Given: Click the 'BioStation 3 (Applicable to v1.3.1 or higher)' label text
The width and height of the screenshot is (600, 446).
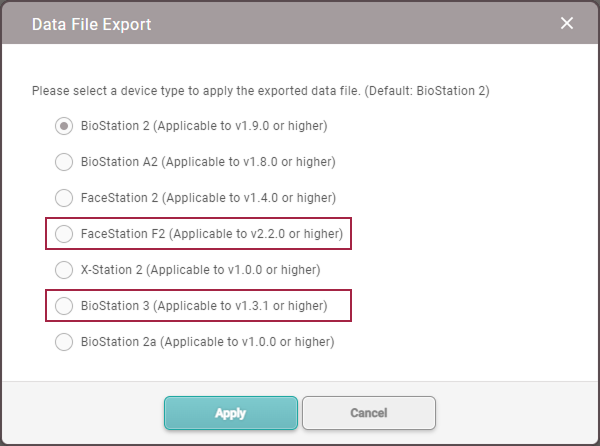Looking at the screenshot, I should (x=204, y=306).
